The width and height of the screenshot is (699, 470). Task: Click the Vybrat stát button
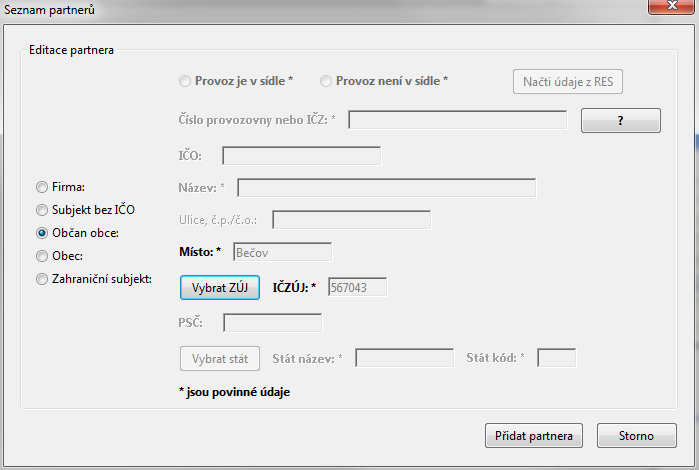click(x=220, y=359)
